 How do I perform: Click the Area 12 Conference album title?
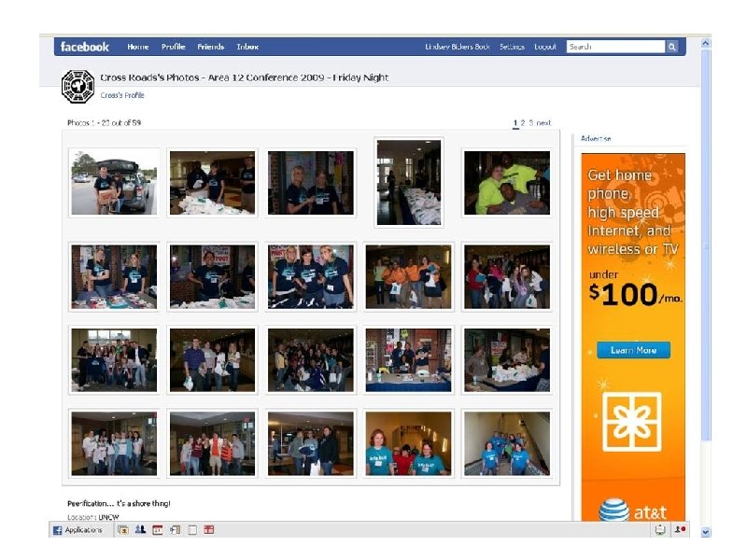(245, 77)
